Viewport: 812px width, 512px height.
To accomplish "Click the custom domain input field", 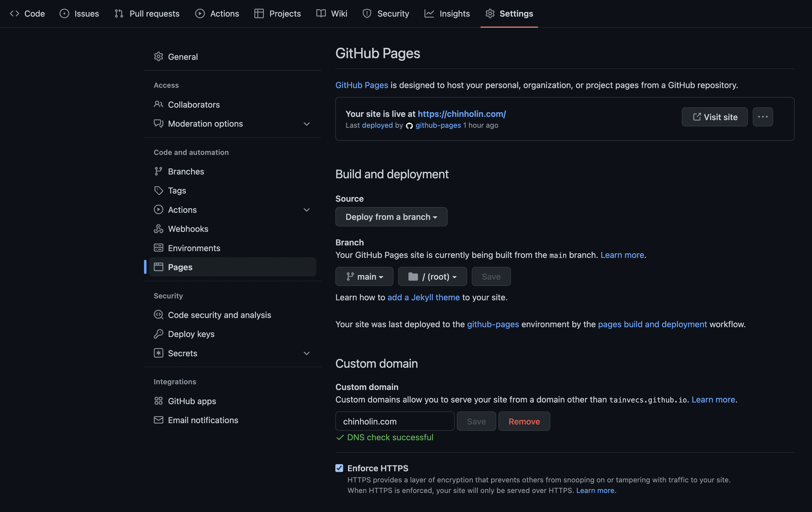I will click(395, 421).
